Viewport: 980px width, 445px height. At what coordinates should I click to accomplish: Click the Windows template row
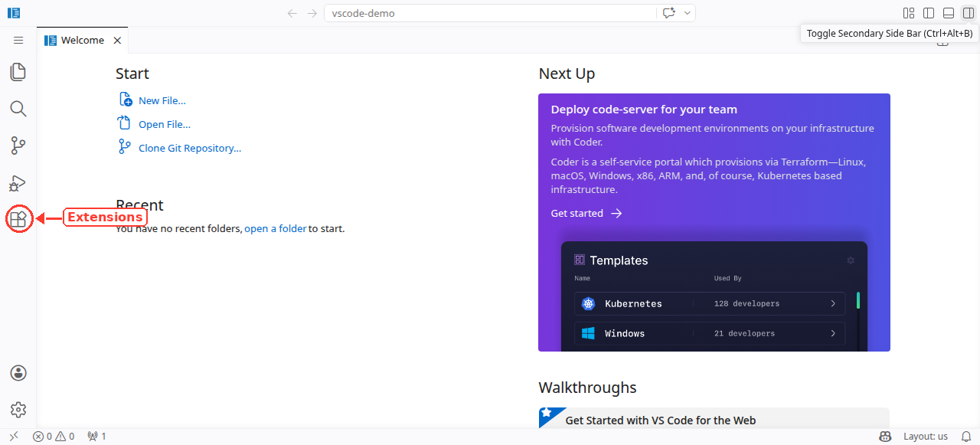pyautogui.click(x=710, y=333)
